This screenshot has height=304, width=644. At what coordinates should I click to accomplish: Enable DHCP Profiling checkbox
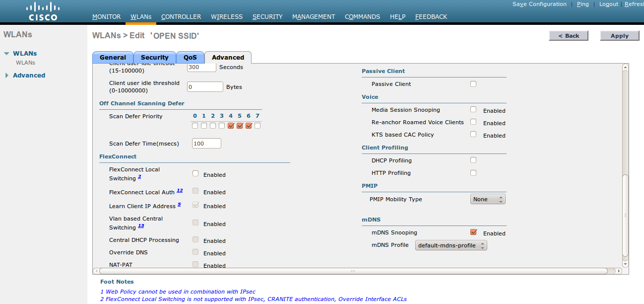tap(473, 160)
